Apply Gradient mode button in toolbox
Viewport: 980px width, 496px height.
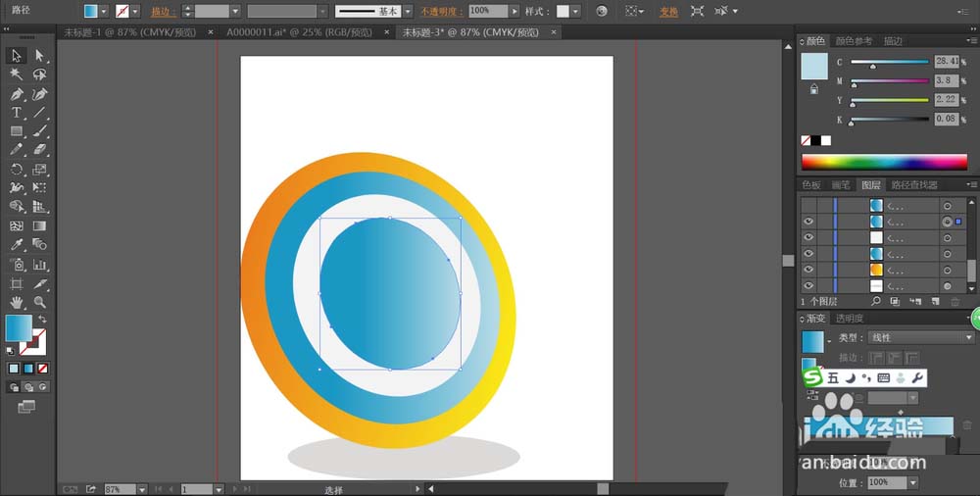click(x=28, y=369)
